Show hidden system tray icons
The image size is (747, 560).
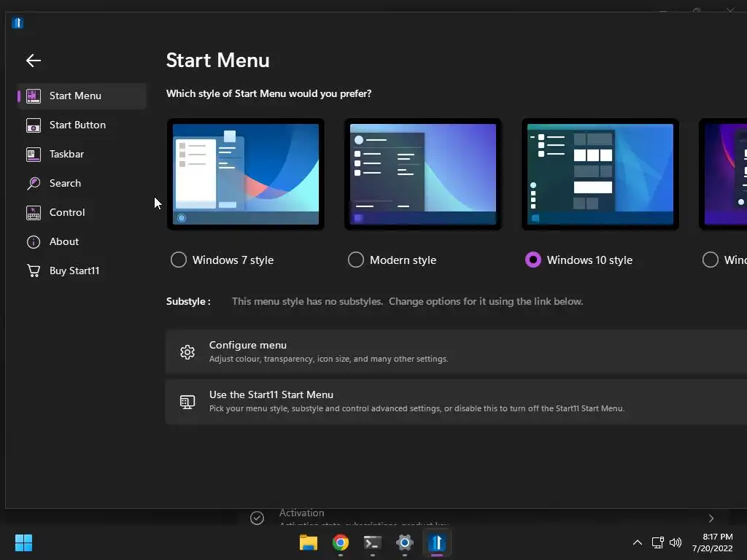click(x=638, y=542)
